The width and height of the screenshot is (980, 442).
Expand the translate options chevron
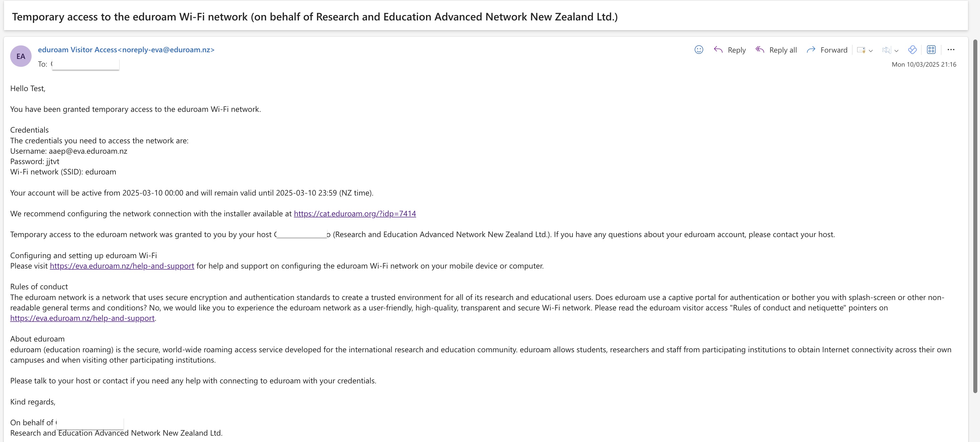click(x=896, y=51)
